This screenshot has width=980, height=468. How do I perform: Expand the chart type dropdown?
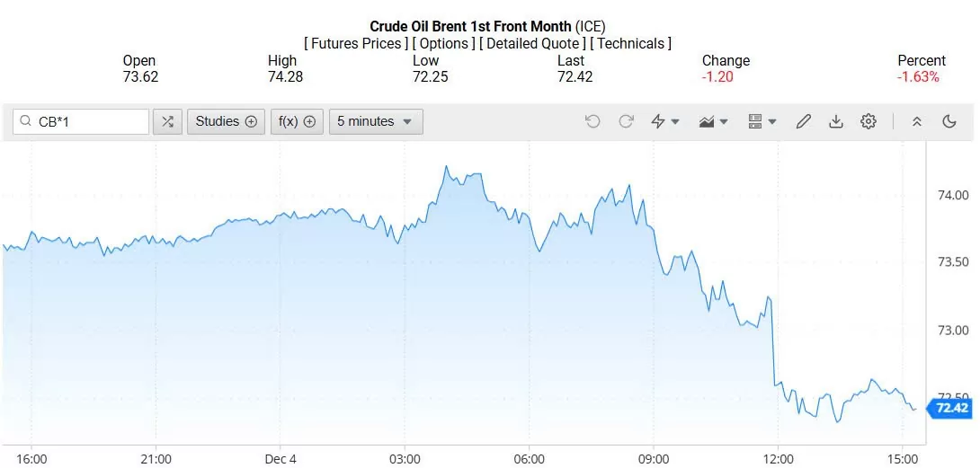coord(713,121)
